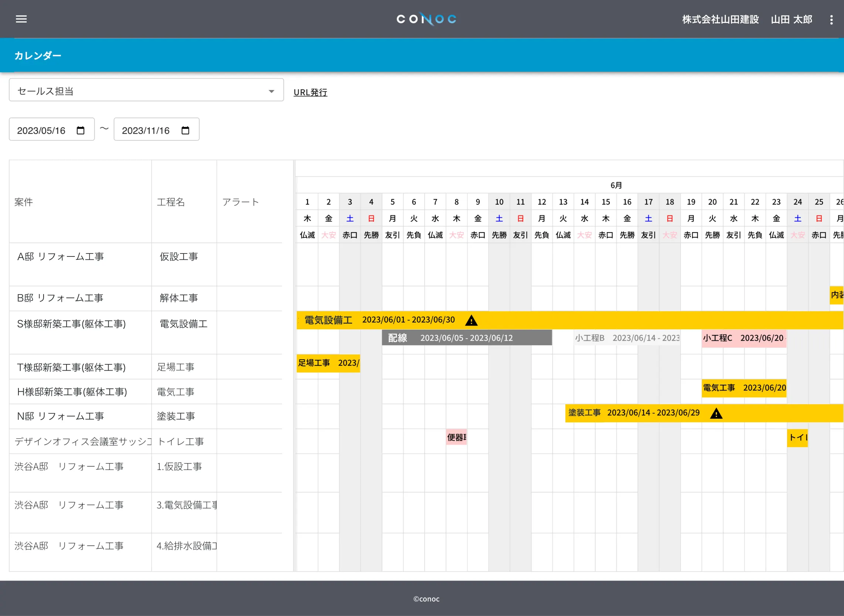Click the pink 便器 task block
Screen dimensions: 844x616
456,438
